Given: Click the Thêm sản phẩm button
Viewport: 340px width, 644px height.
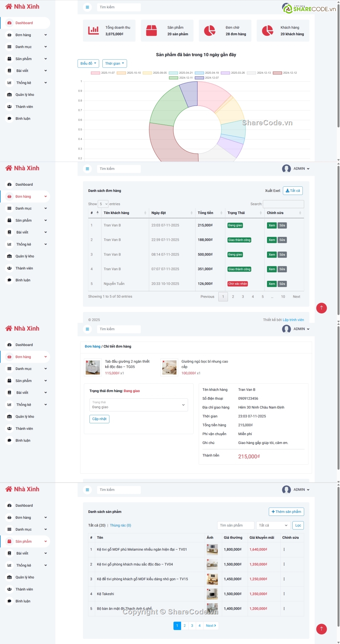Looking at the screenshot, I should click(286, 512).
